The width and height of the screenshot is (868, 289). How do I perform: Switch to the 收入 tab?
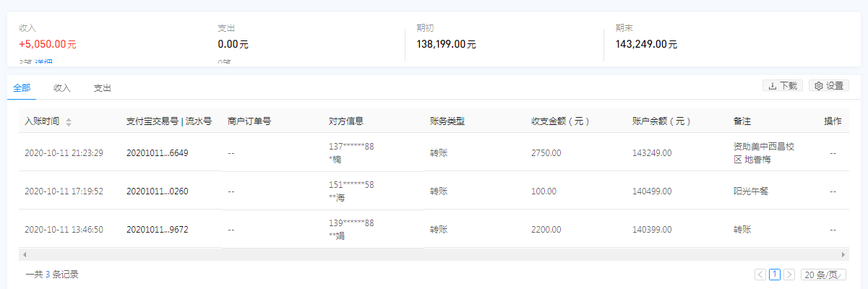(x=62, y=88)
